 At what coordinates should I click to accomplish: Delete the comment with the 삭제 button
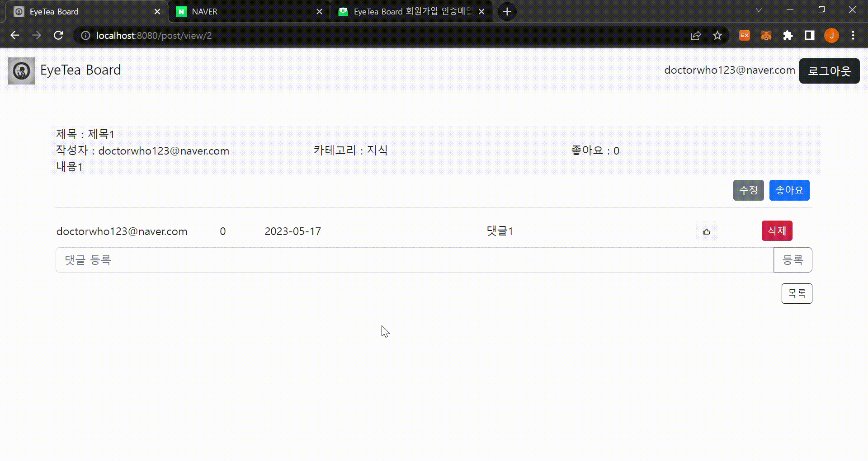pyautogui.click(x=777, y=230)
